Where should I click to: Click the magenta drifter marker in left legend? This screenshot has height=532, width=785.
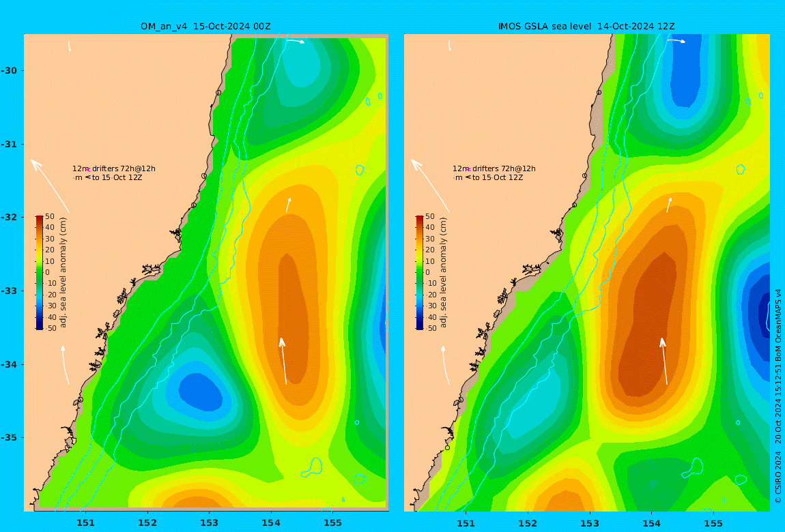87,170
